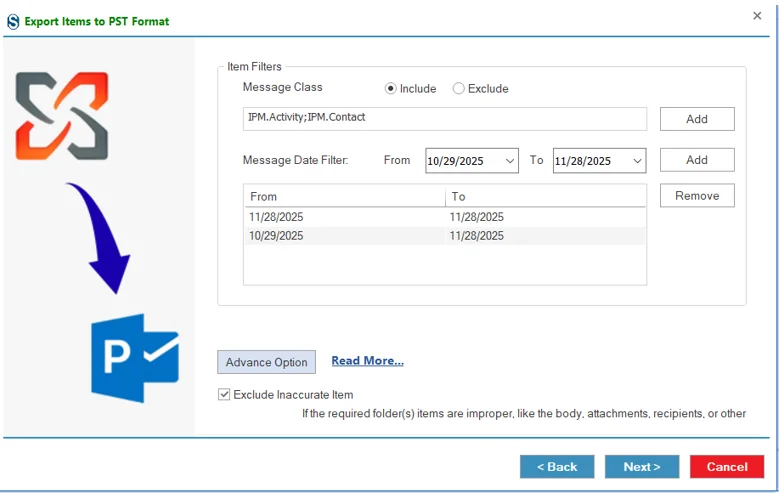Open the To date dropdown arrow
Image resolution: width=779 pixels, height=493 pixels.
coord(637,161)
